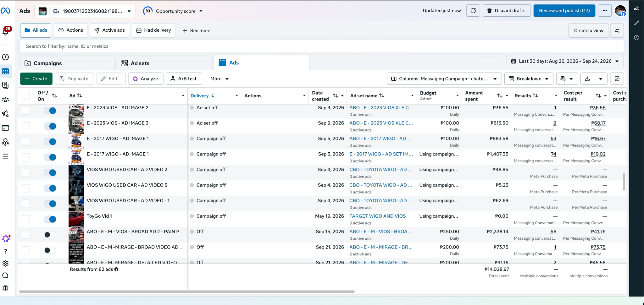Open the Events Manager icon in sidebar
Image resolution: width=644 pixels, height=305 pixels.
(5, 142)
